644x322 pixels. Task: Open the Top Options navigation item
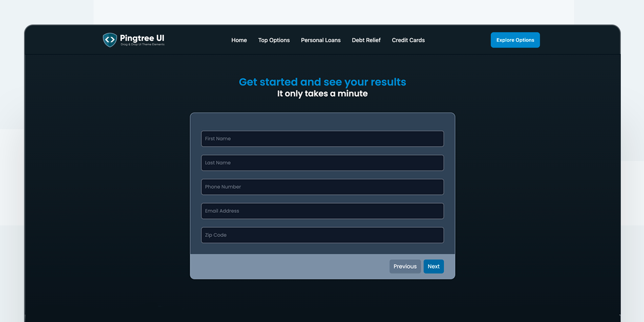(x=274, y=40)
